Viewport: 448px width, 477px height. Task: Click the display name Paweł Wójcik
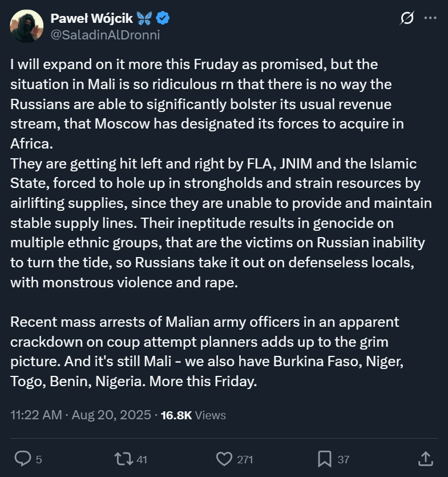tap(91, 19)
